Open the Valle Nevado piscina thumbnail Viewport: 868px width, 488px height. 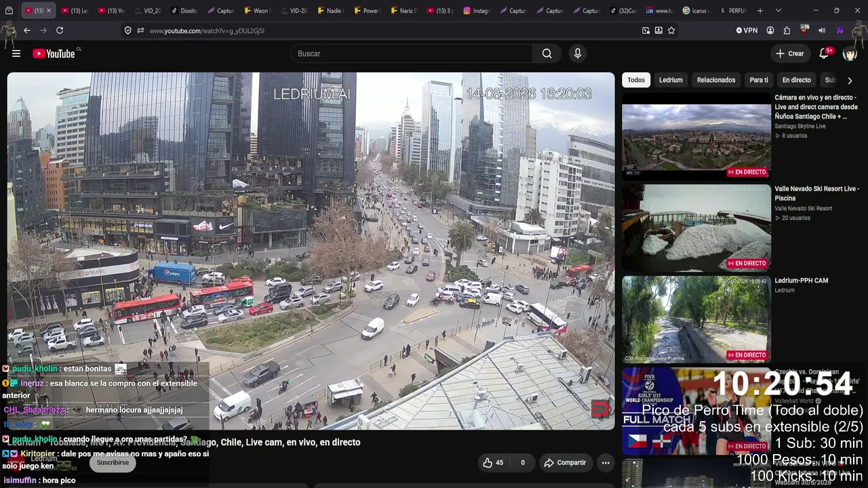click(696, 228)
